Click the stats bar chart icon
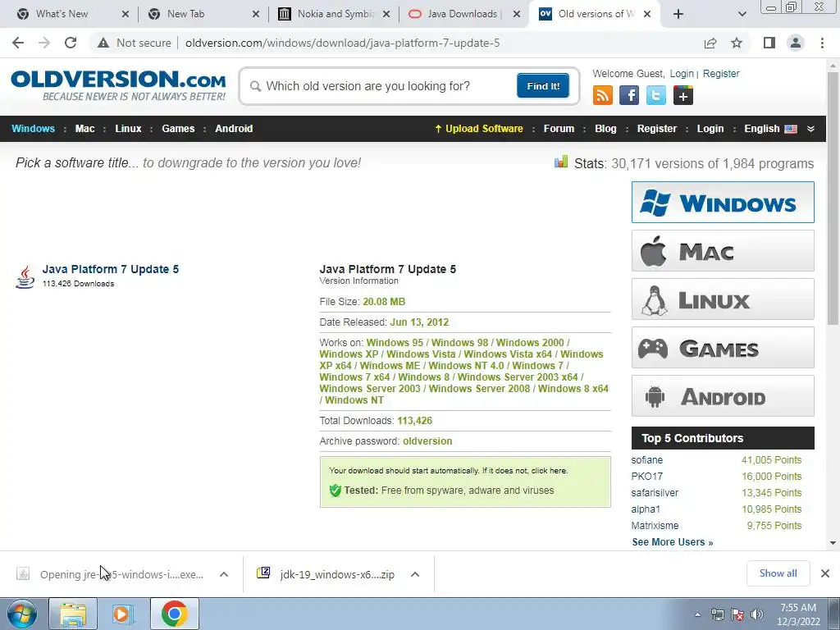This screenshot has width=840, height=630. (x=561, y=162)
